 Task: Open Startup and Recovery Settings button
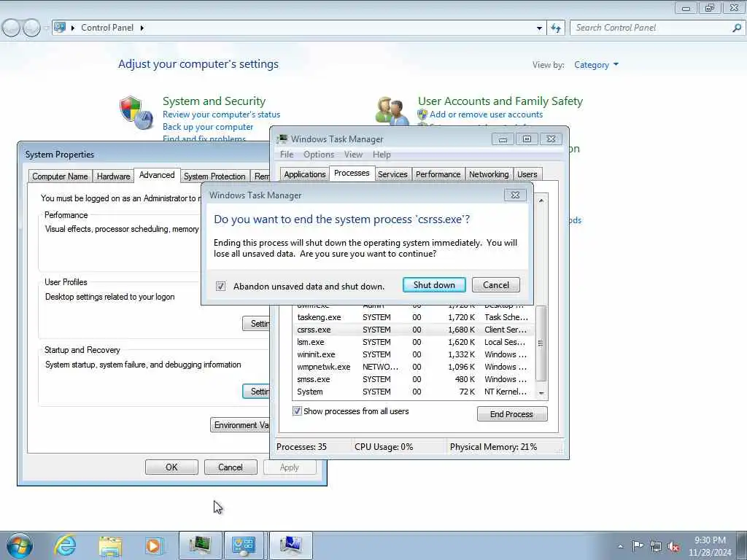click(x=256, y=391)
